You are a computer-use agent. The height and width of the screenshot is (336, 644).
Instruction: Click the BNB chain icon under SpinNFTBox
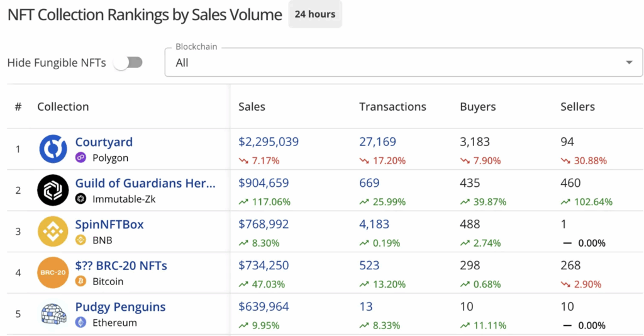pos(81,240)
